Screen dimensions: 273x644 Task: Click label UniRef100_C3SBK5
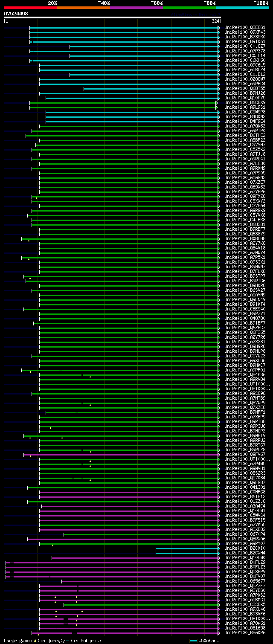[245, 605]
